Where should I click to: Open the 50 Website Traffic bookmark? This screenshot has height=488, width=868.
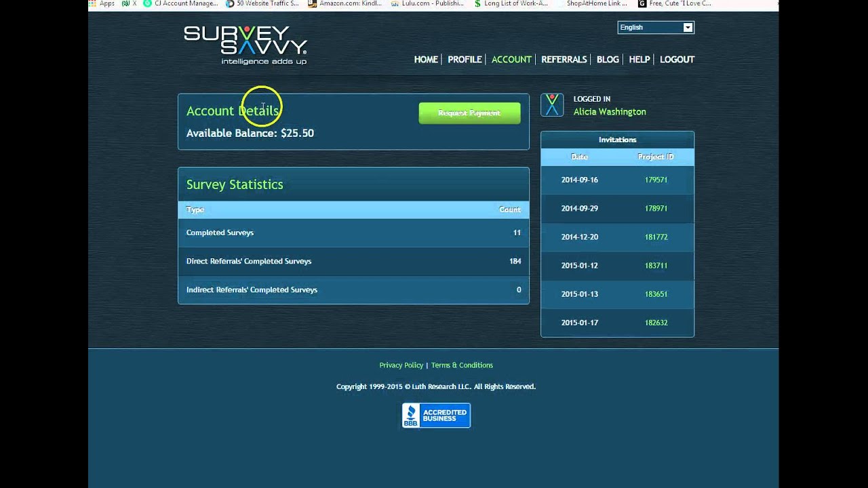click(262, 3)
